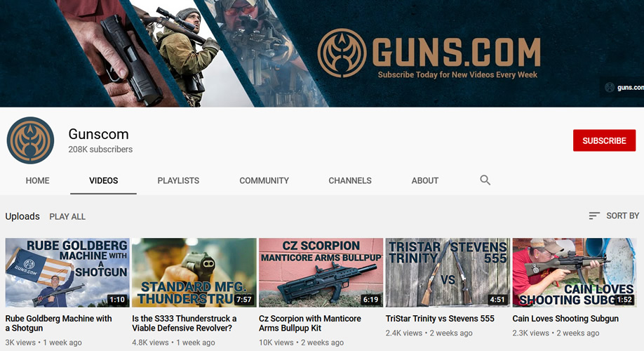
Task: Click 'Subscribe Today for New Videos Every Week' banner text
Action: (457, 75)
